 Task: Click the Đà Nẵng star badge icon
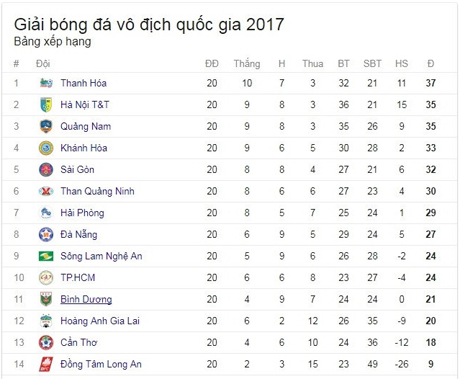point(46,234)
